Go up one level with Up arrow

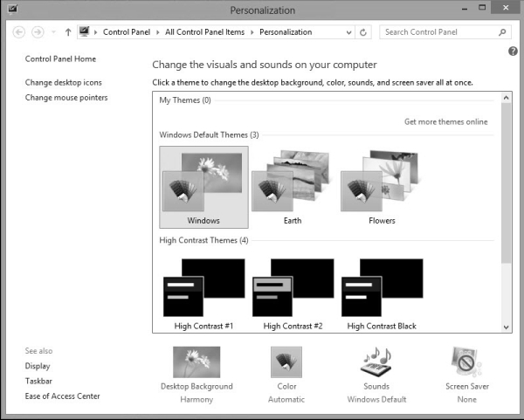(x=68, y=32)
